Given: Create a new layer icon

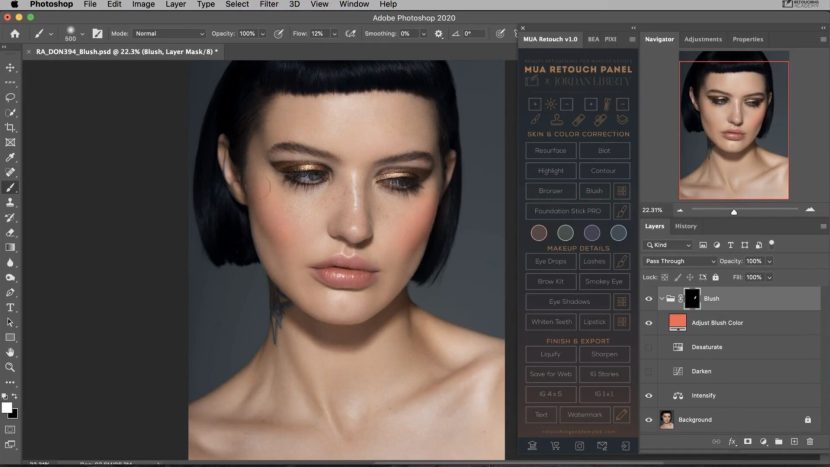Looking at the screenshot, I should (795, 441).
